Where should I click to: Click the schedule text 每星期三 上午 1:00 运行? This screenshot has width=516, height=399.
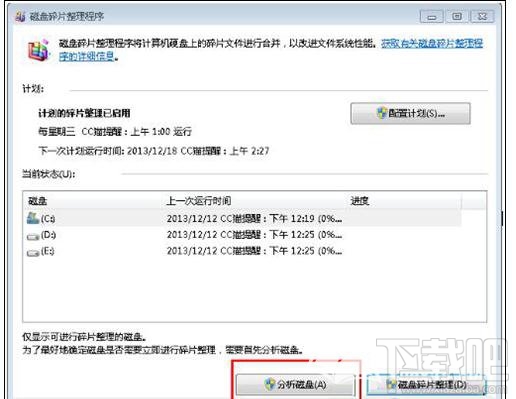115,132
